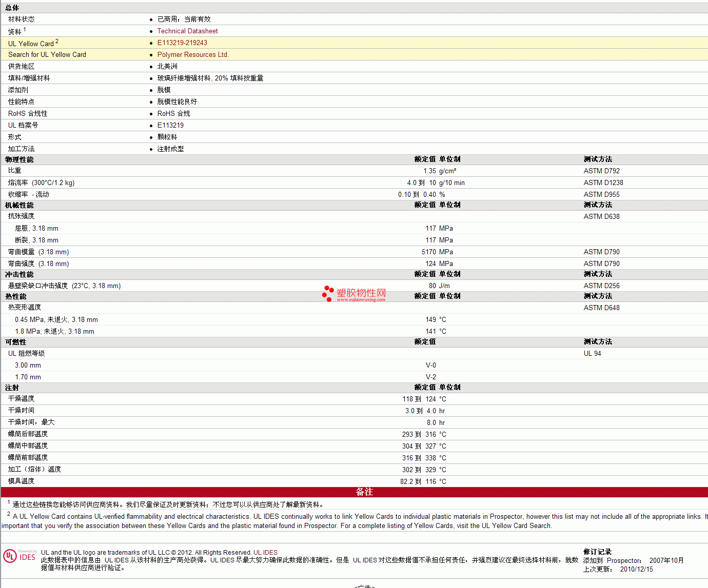Image resolution: width=708 pixels, height=588 pixels.
Task: Select the UL 档案号 label
Action: 23,126
